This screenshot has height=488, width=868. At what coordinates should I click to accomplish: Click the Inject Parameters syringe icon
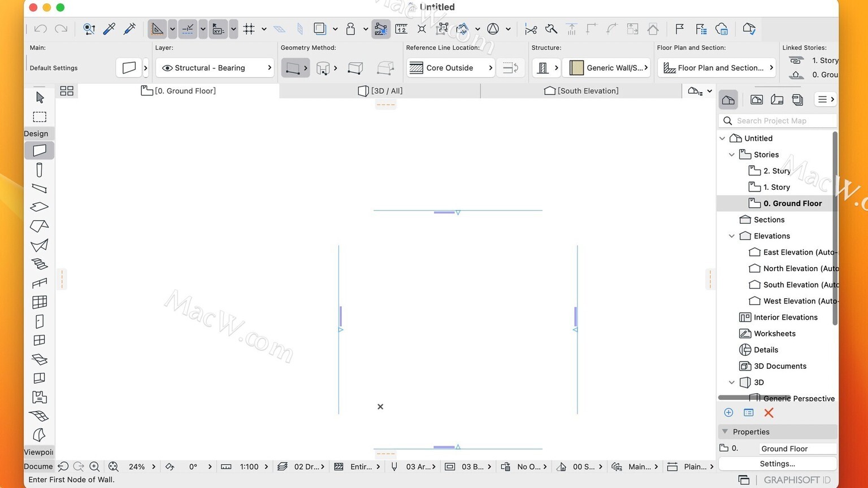pos(129,29)
